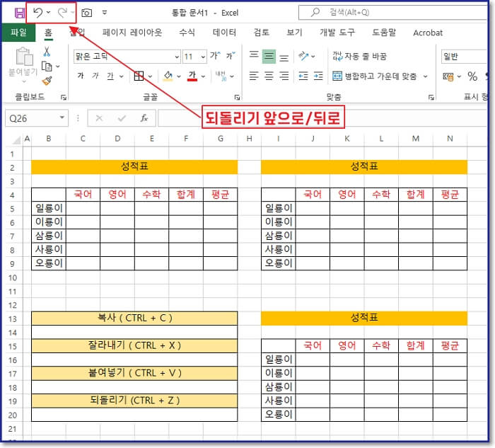Select the 홈 ribbon tab
495x448 pixels.
click(48, 33)
